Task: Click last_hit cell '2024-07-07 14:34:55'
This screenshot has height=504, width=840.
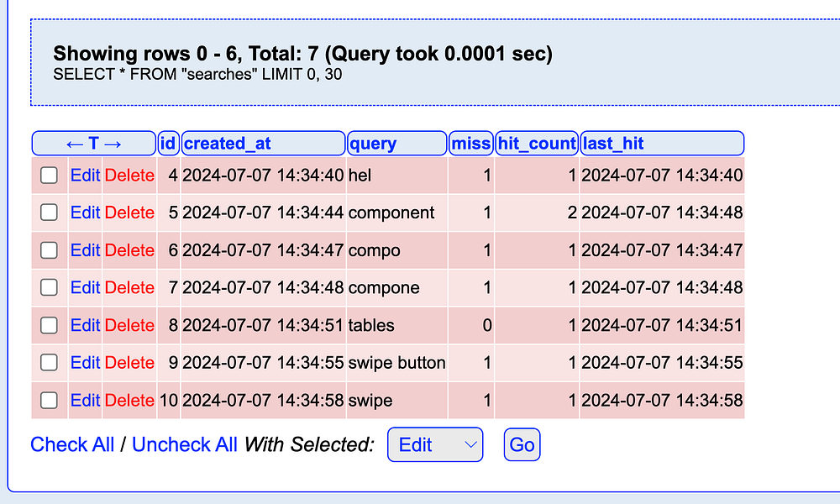Action: click(662, 363)
